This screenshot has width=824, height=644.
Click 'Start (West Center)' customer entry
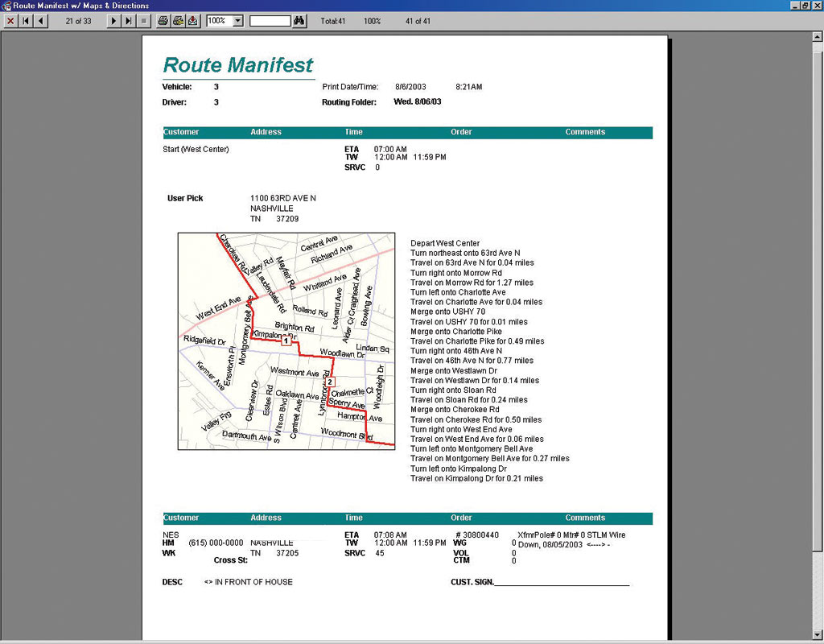coord(196,149)
